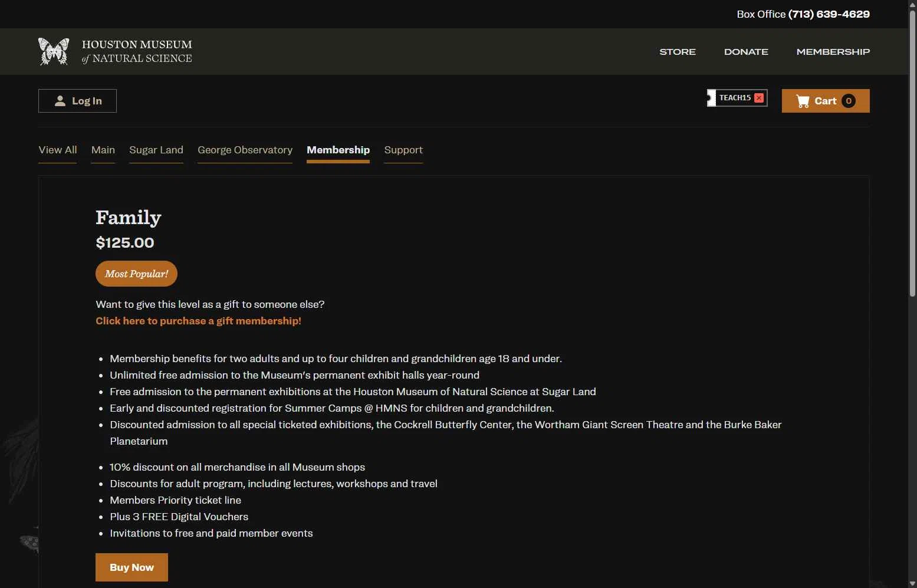Open the George Observatory tab

(x=245, y=150)
